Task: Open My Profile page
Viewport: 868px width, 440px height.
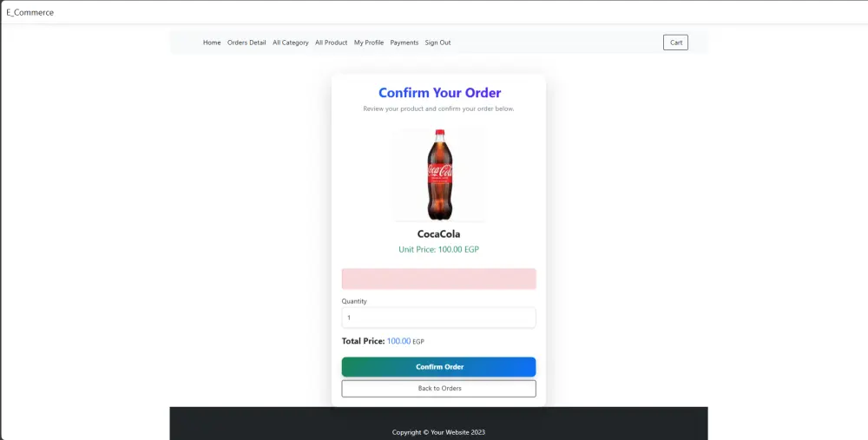Action: coord(369,43)
